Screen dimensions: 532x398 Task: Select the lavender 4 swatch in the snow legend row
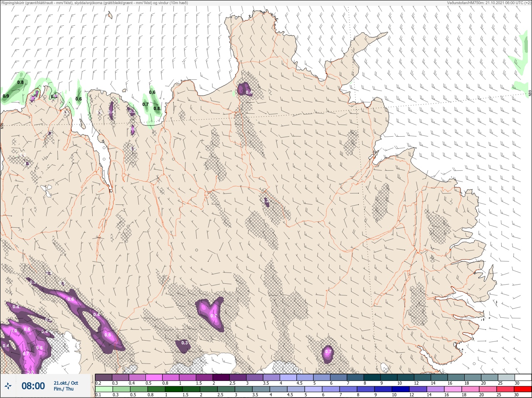288,377
